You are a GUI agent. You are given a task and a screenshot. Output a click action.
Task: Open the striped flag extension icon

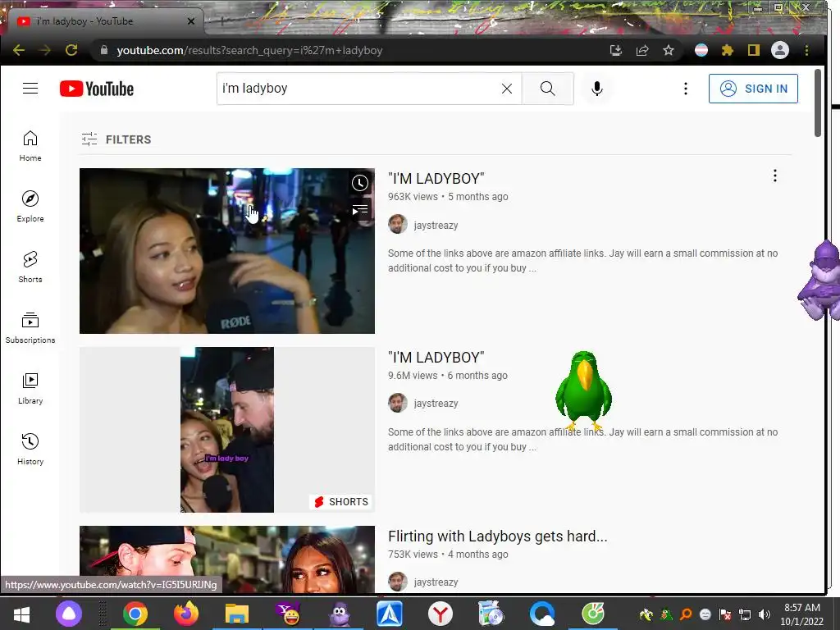pyautogui.click(x=701, y=50)
